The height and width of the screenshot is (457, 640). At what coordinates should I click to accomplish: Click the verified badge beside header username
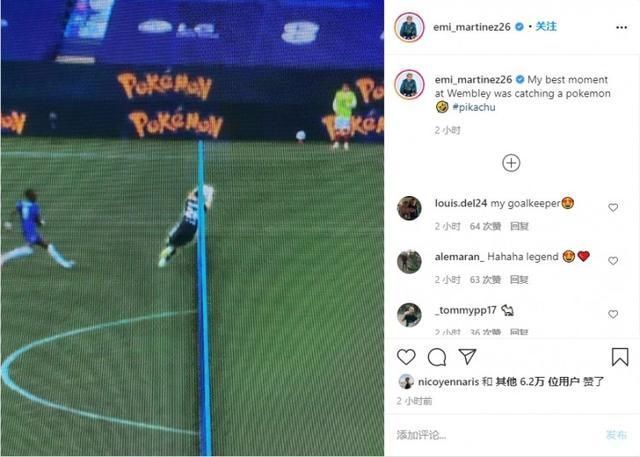[x=519, y=27]
